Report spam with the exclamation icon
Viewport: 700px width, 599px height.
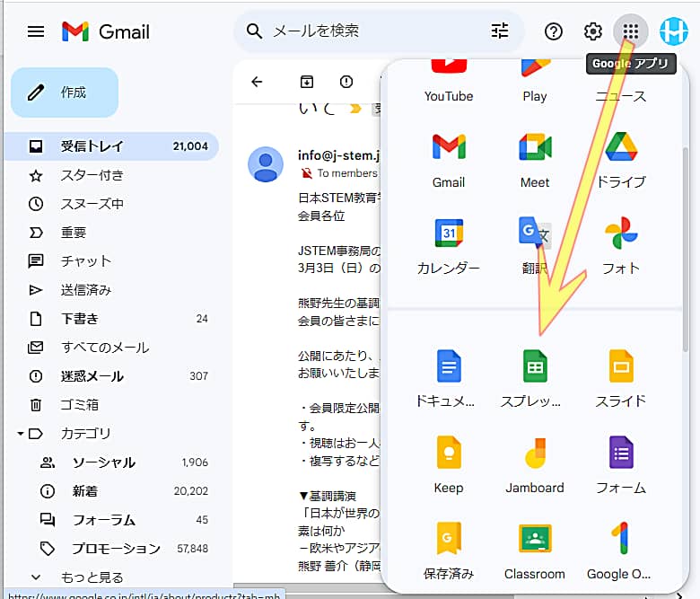click(x=346, y=82)
